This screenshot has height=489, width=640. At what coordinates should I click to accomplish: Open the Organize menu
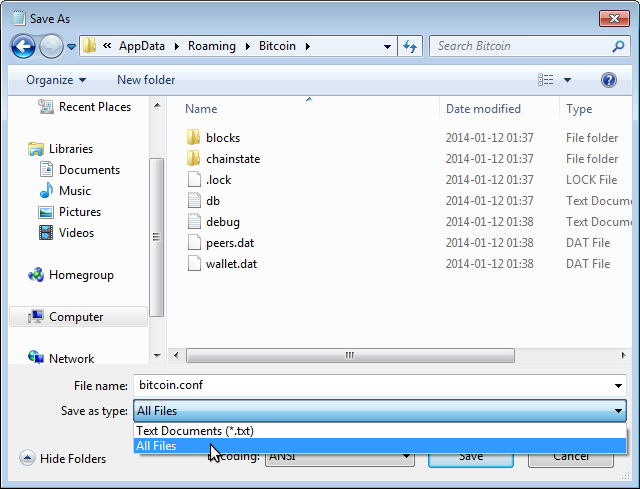[x=56, y=80]
